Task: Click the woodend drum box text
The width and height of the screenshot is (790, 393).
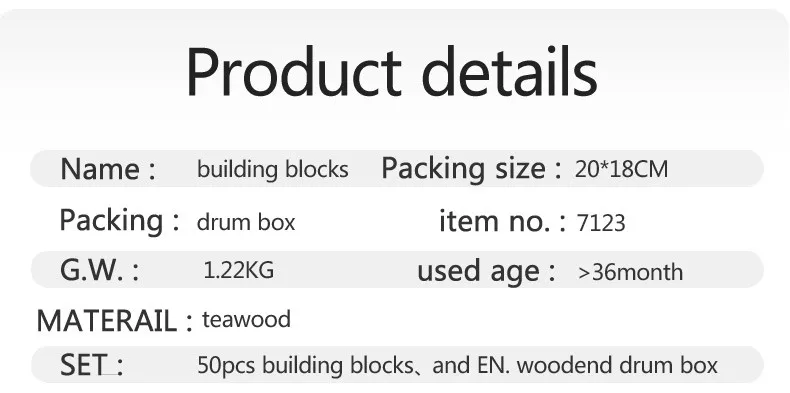Action: 617,365
